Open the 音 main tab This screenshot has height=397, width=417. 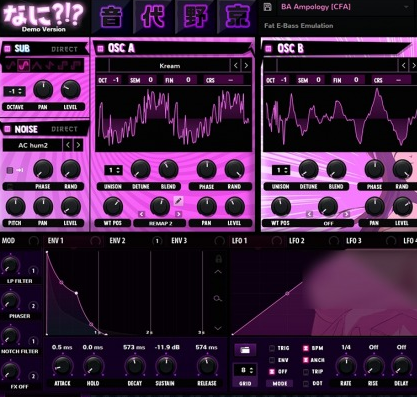coord(111,16)
